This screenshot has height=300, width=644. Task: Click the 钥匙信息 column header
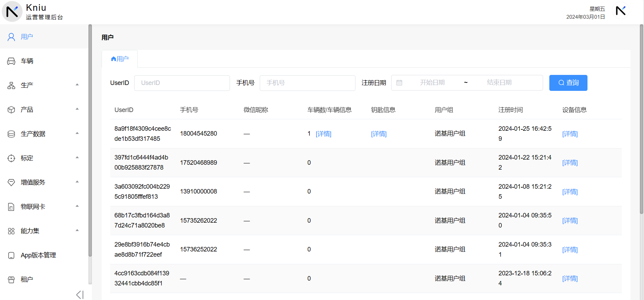(383, 110)
